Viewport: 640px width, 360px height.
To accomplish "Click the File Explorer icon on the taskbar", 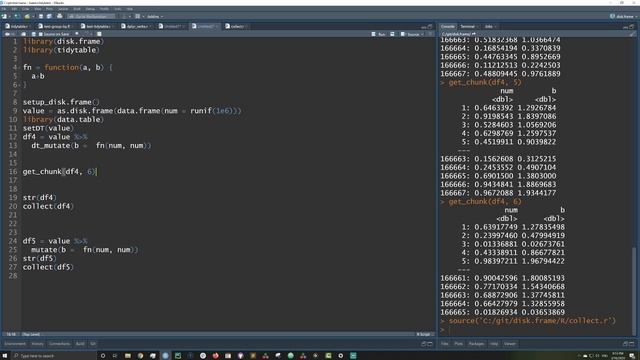I will pyautogui.click(x=128, y=356).
